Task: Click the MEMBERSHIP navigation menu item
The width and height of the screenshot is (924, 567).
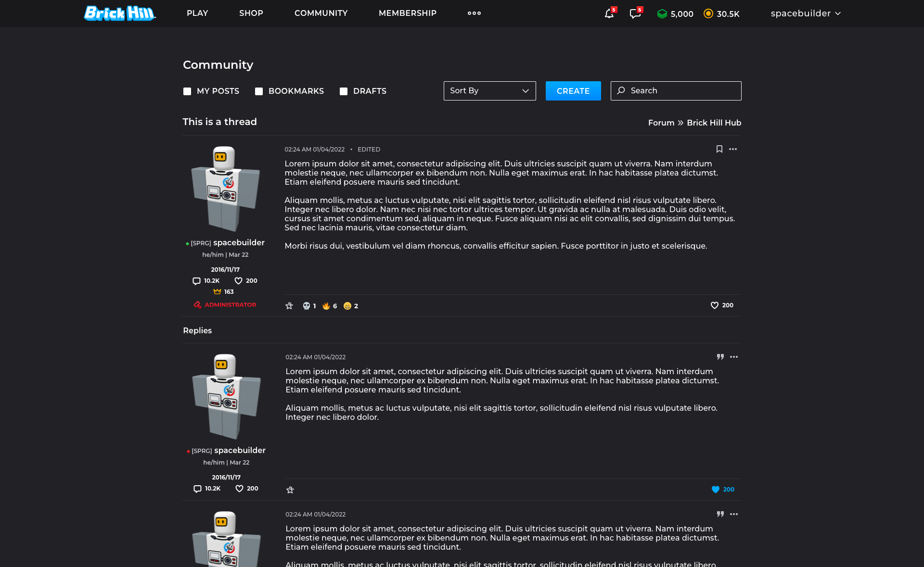Action: coord(407,13)
